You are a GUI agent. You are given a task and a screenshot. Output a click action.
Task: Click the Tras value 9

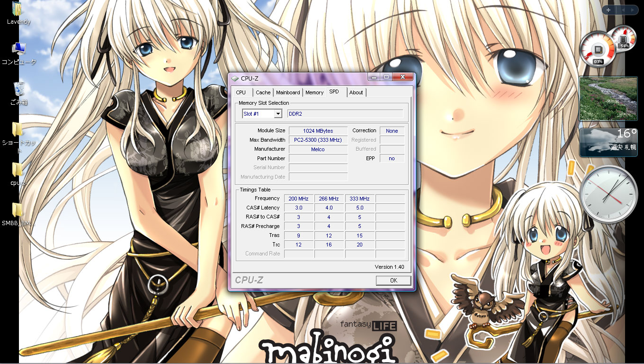click(x=299, y=236)
